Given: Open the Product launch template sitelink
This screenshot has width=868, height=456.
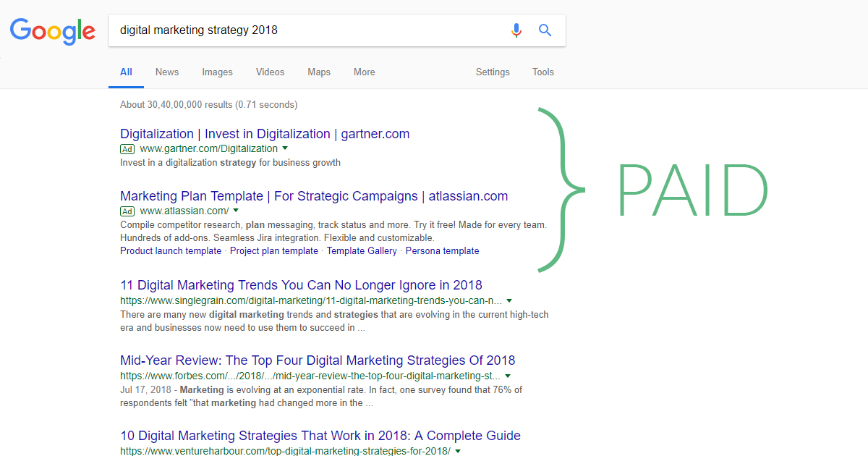Looking at the screenshot, I should [x=171, y=250].
